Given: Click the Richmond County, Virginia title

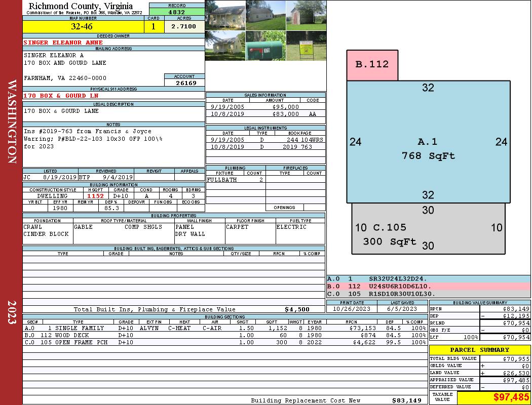Looking at the screenshot, I should point(81,6).
